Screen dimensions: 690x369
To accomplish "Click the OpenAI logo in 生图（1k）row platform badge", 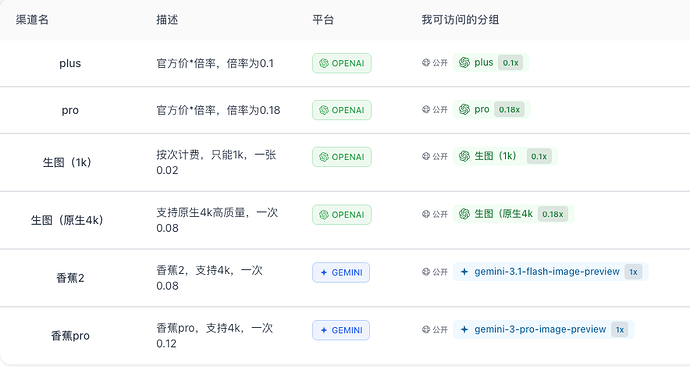I will coord(324,157).
